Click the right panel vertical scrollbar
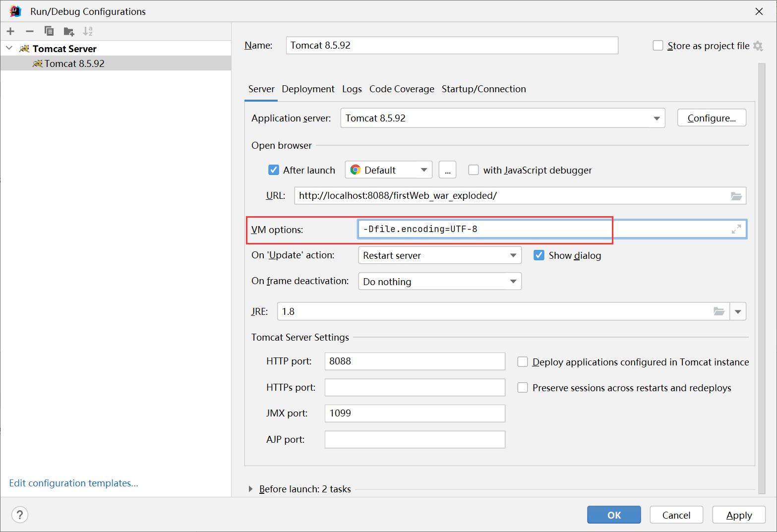The image size is (777, 532). tap(762, 278)
